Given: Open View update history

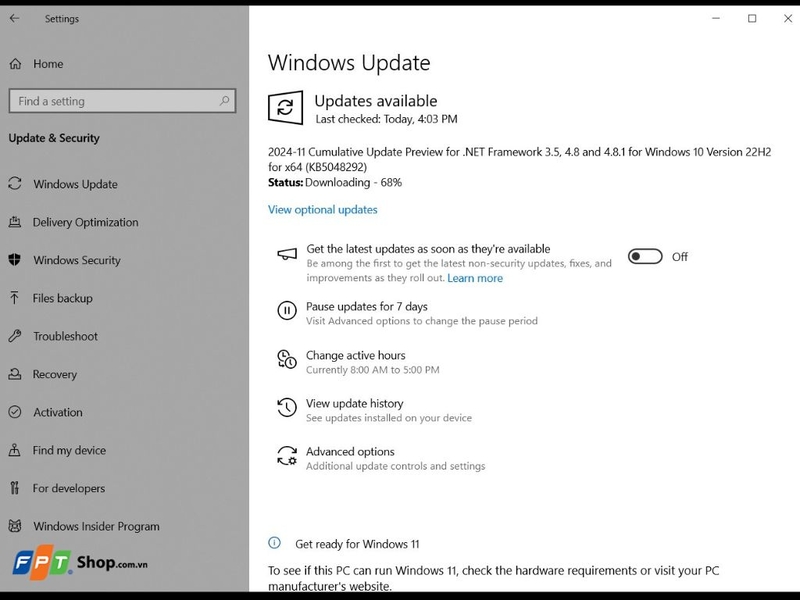Looking at the screenshot, I should pyautogui.click(x=355, y=403).
